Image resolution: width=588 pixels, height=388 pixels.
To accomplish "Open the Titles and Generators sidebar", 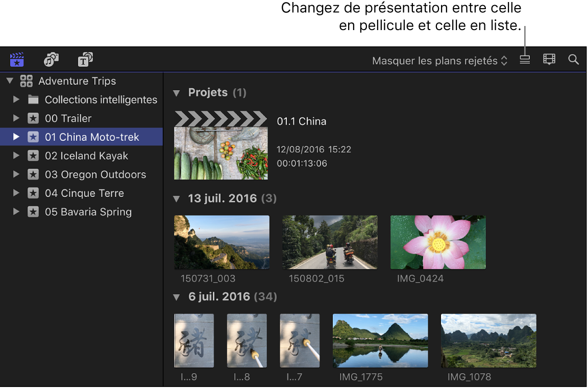I will pos(85,59).
